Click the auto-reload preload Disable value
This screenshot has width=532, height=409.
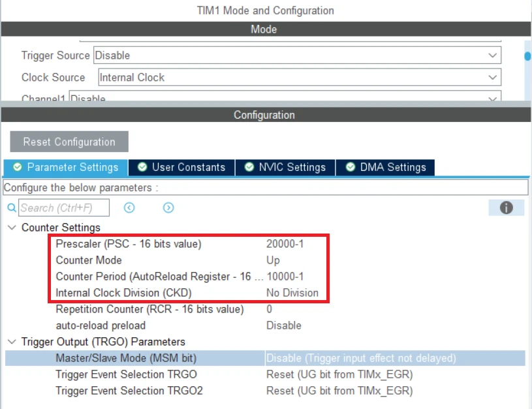[283, 325]
